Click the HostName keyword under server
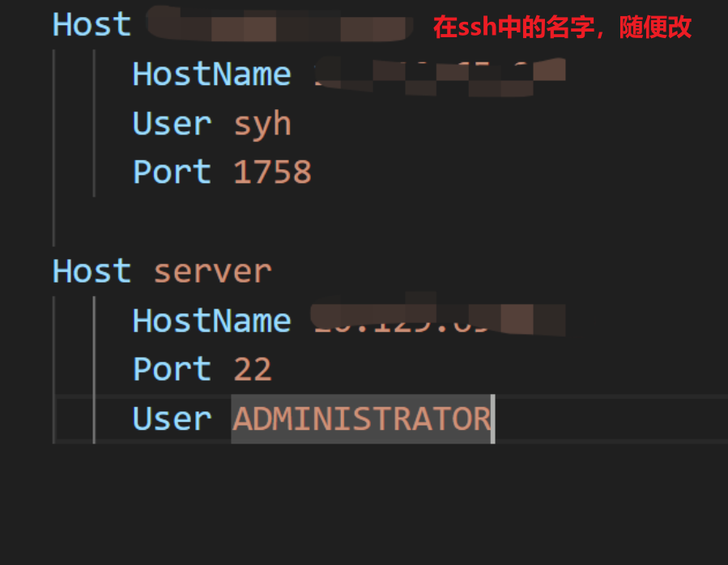 point(211,321)
